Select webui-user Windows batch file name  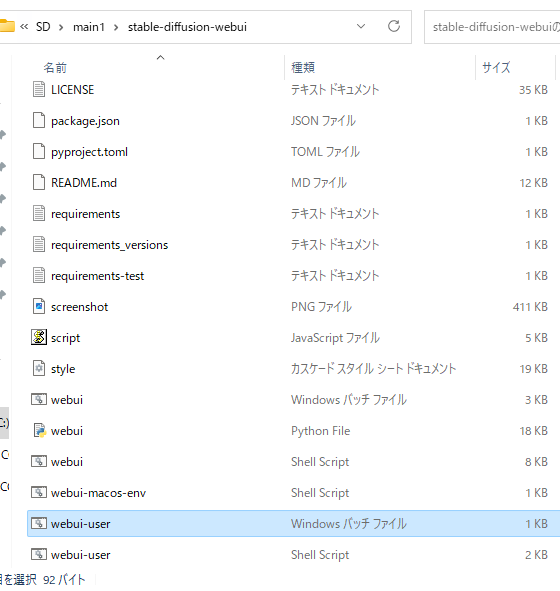(80, 524)
